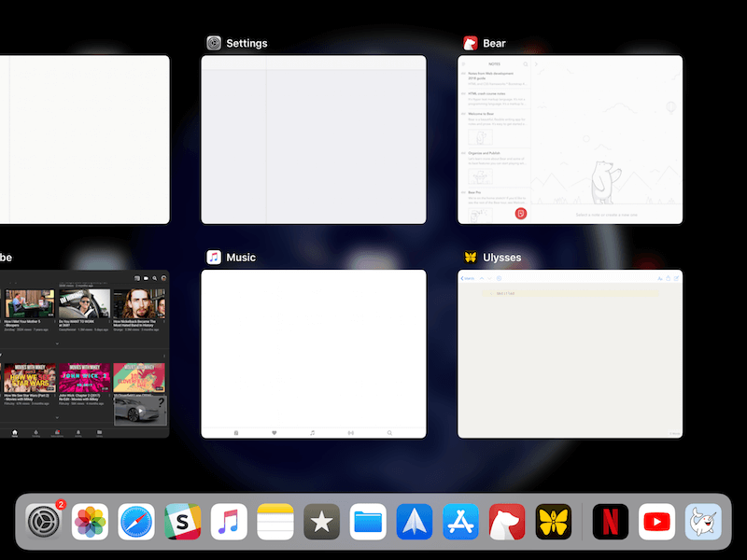Screen dimensions: 747x560
Task: Switch to the Settings app card
Action: 314,140
